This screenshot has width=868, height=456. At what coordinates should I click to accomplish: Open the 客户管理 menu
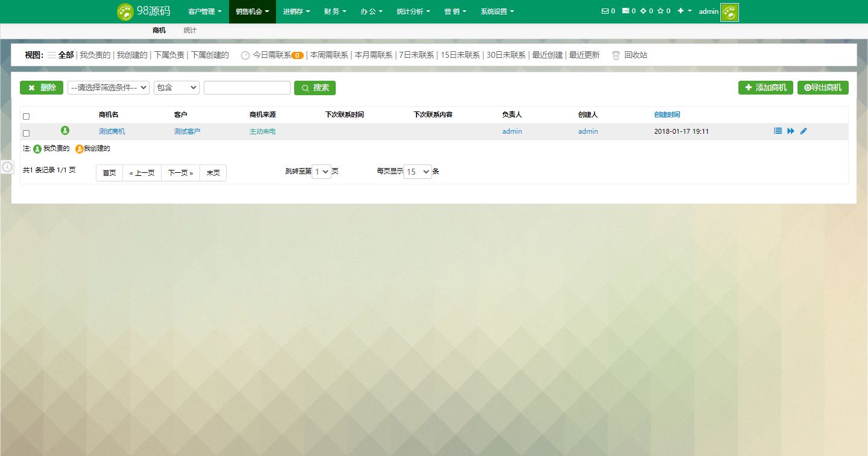[x=204, y=11]
